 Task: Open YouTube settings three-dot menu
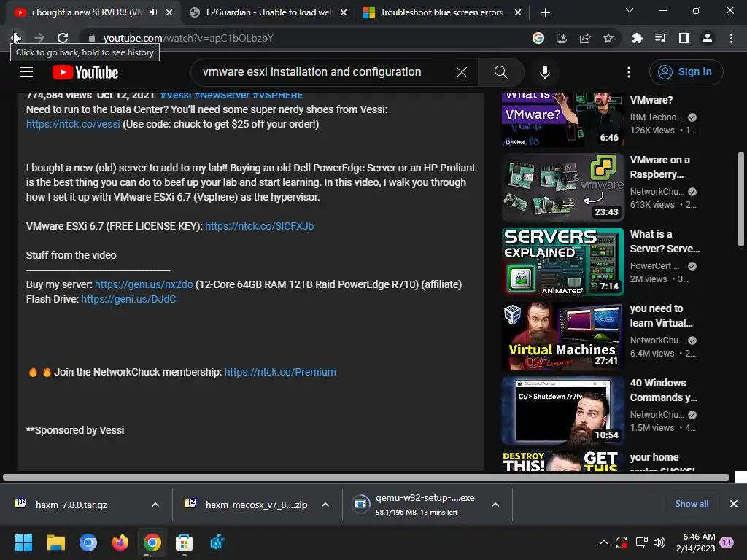point(629,72)
